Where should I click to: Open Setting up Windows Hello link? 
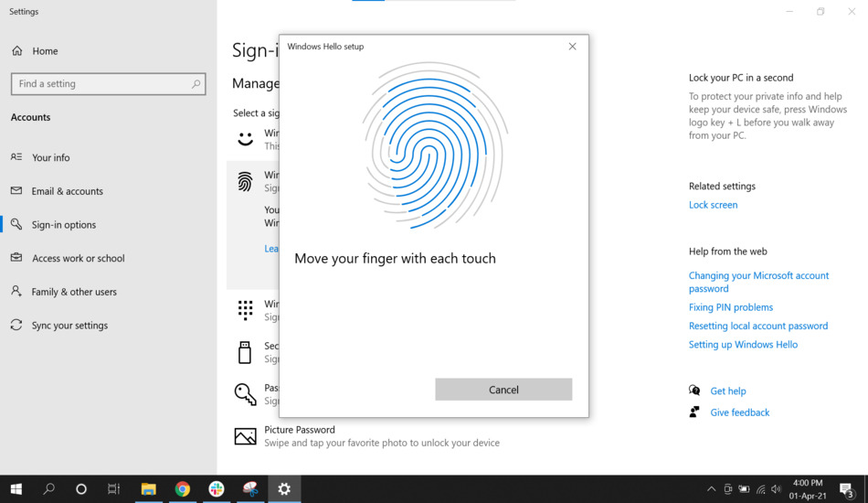[x=743, y=345]
